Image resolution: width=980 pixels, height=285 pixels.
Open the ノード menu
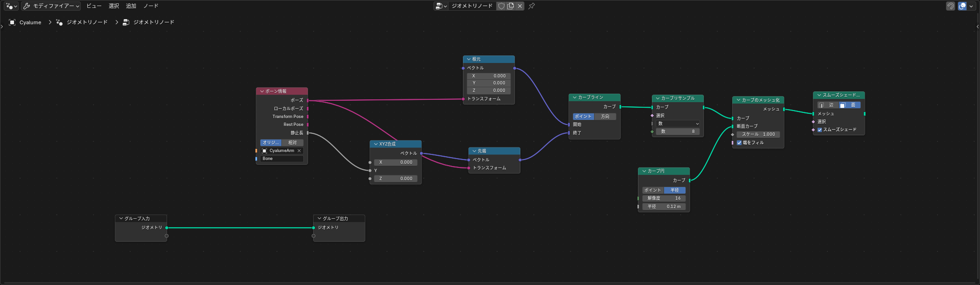click(x=151, y=6)
